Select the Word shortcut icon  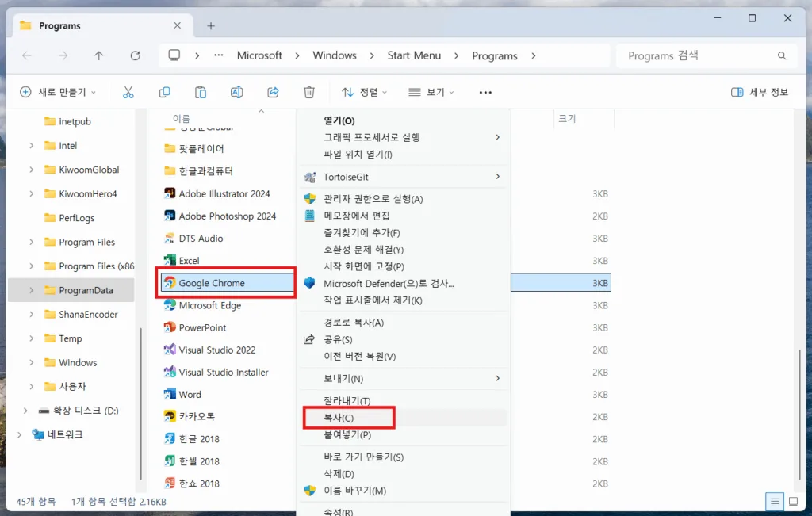coord(170,395)
